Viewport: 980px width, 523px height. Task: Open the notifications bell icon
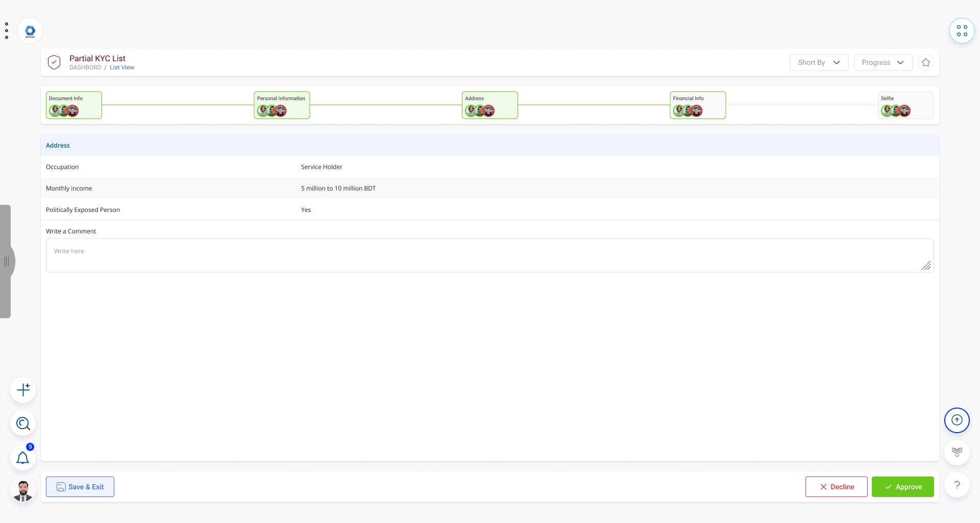click(23, 458)
